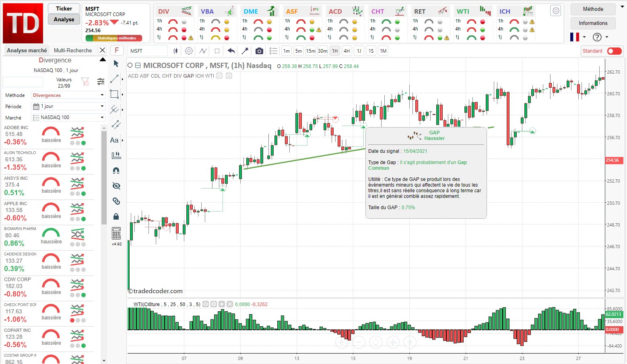This screenshot has width=627, height=364.
Task: Clear the filter with funnel icon
Action: [85, 82]
